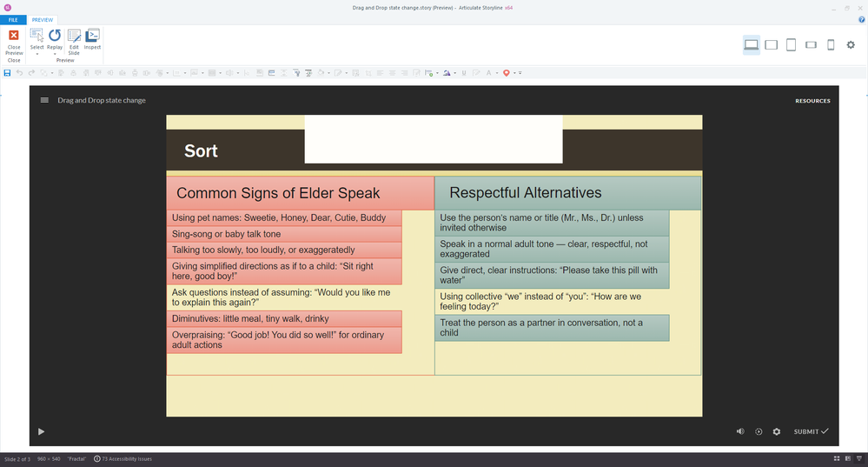Open the FILE tab
Viewport: 868px width, 467px height.
click(x=13, y=19)
